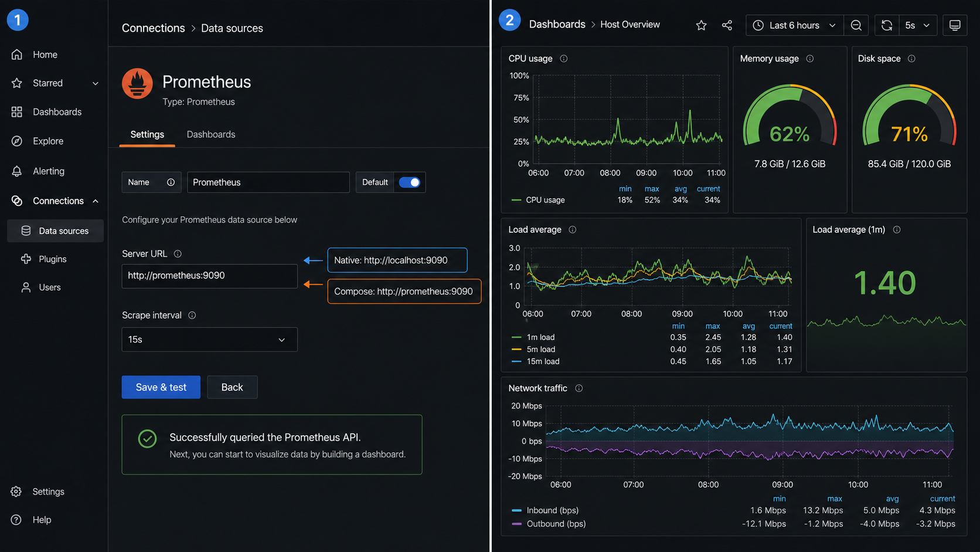
Task: Toggle the Default data source switch
Action: (x=409, y=182)
